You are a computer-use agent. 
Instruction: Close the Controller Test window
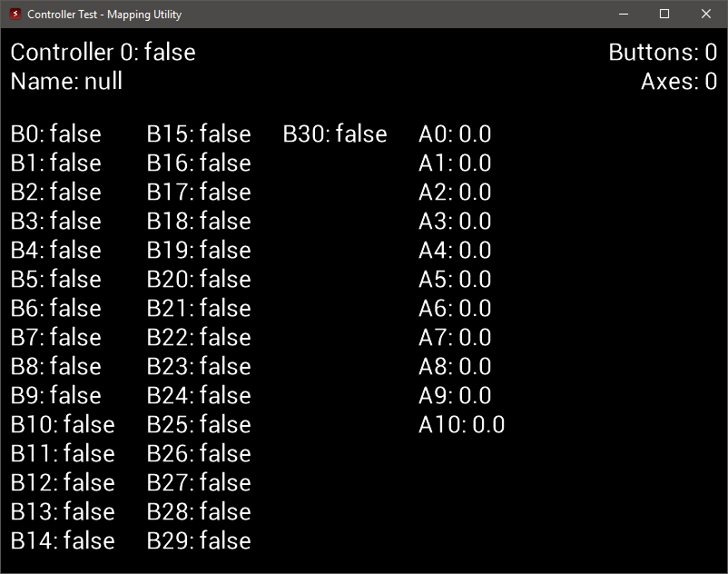coord(705,14)
